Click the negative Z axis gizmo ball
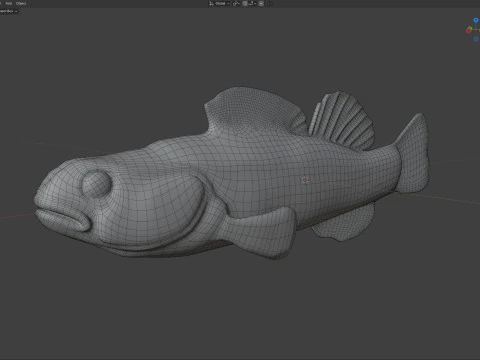This screenshot has width=480, height=360. pos(476,39)
